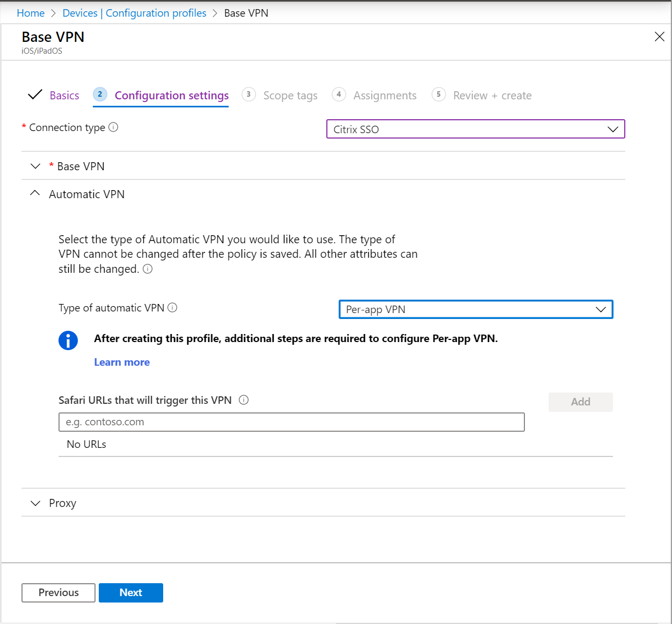Click the Safari URLs input field
This screenshot has height=624, width=672.
click(291, 422)
